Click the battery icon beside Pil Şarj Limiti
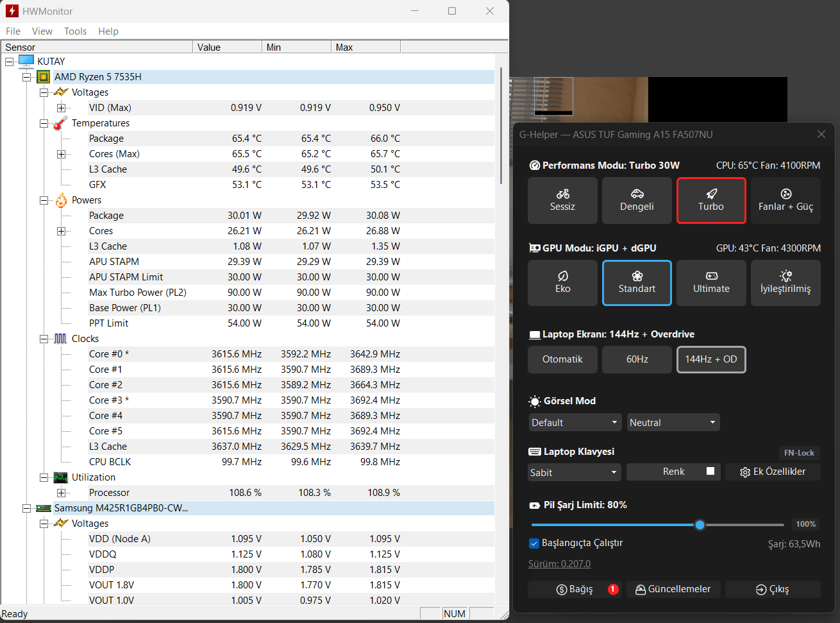Viewport: 840px width, 623px height. point(535,506)
